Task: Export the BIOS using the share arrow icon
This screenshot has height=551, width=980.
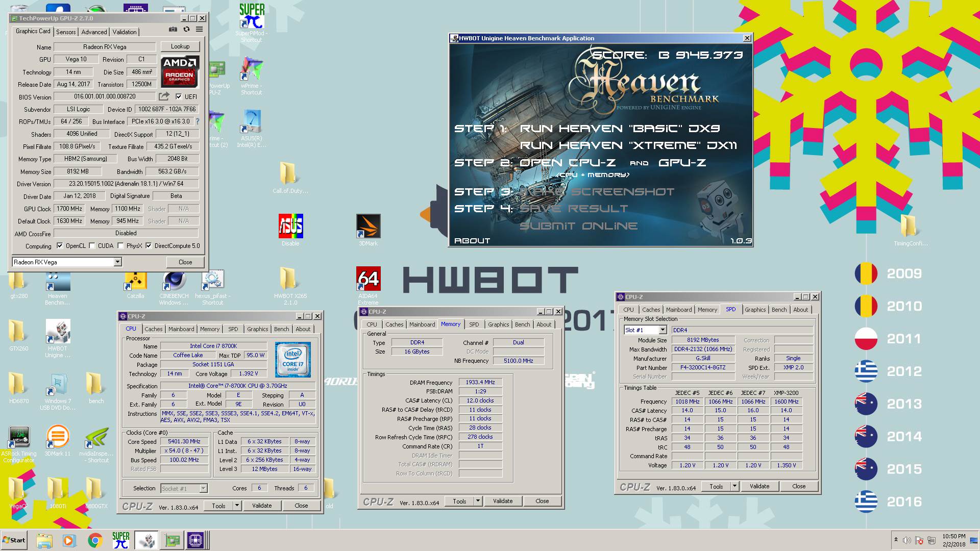Action: coord(164,96)
